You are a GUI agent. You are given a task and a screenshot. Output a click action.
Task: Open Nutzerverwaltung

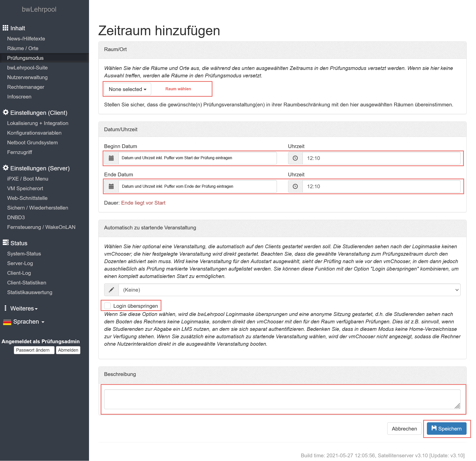pyautogui.click(x=27, y=77)
